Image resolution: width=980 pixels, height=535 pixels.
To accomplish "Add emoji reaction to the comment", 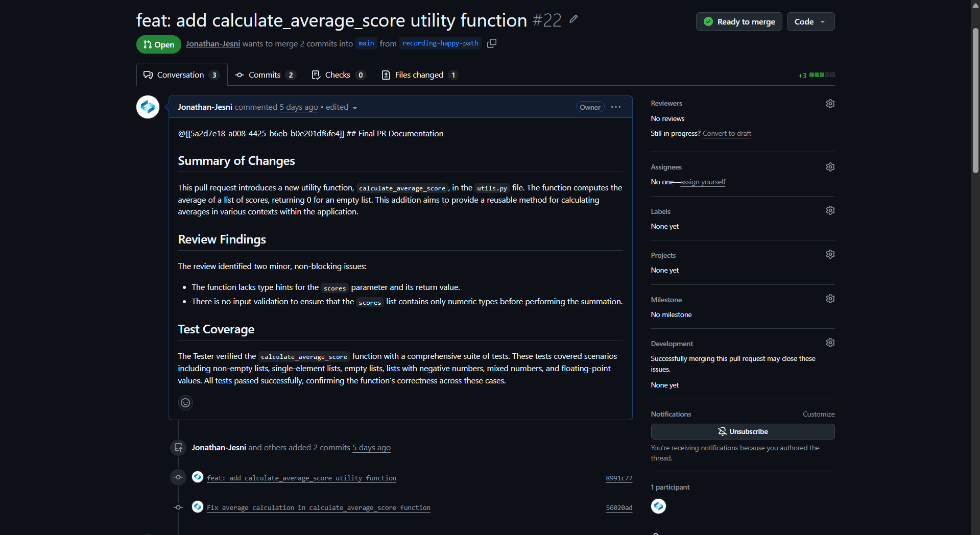I will [185, 403].
